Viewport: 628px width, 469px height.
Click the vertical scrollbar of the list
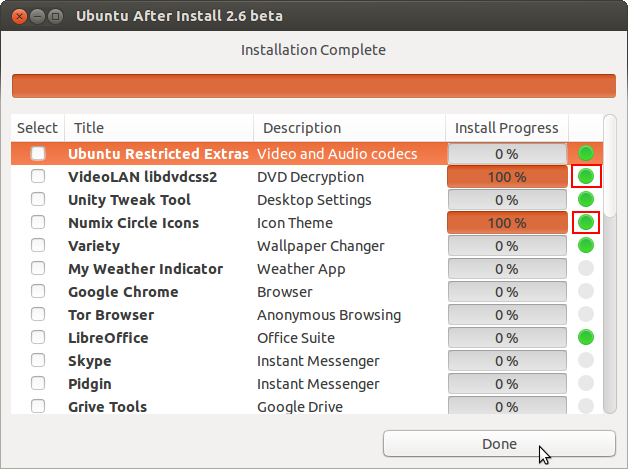(610, 264)
